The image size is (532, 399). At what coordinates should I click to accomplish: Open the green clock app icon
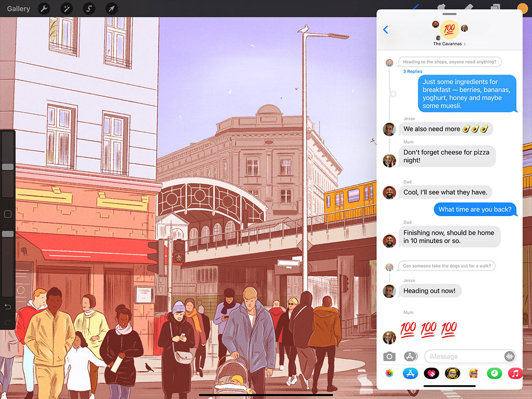494,374
